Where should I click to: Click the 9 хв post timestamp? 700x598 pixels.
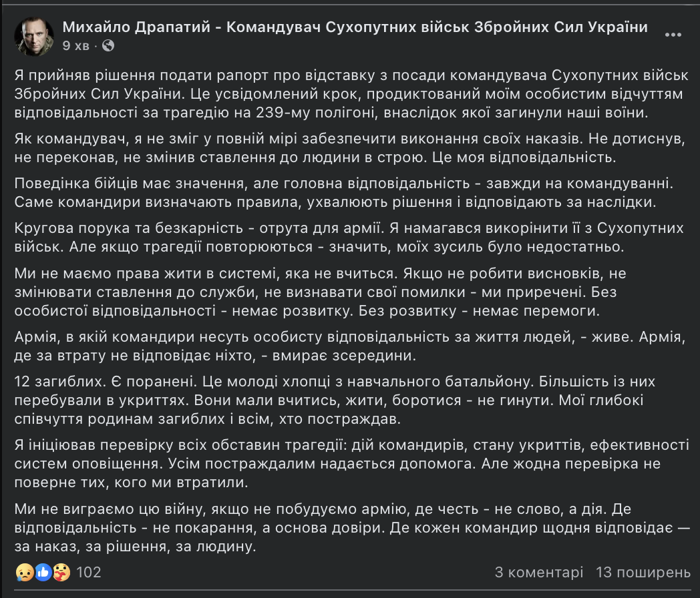coord(76,45)
